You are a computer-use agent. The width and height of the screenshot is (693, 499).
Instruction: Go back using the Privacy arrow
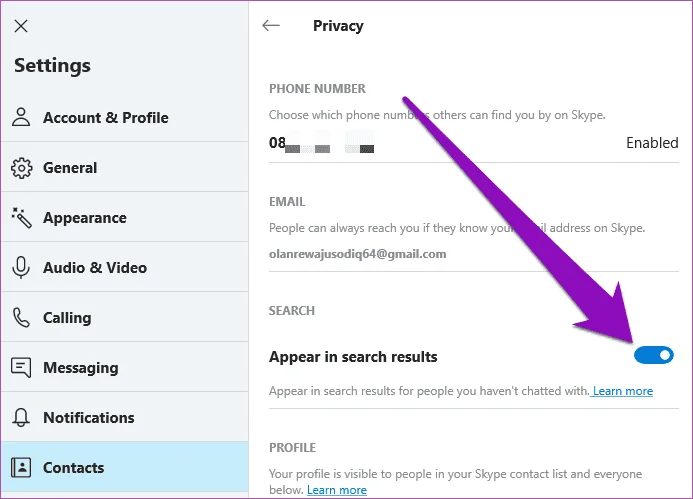[x=271, y=26]
